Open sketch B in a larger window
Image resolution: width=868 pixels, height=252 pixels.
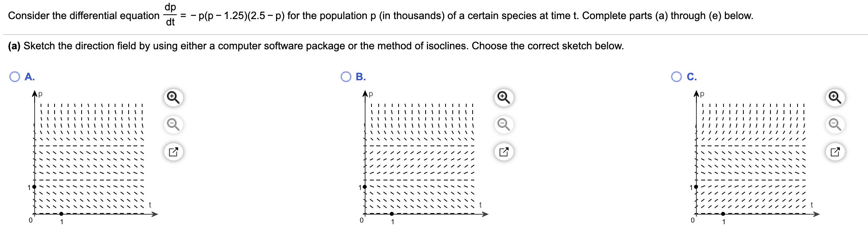coord(504,152)
